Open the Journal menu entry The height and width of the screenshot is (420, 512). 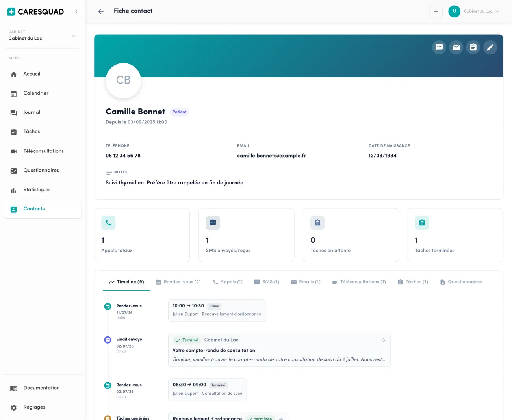(x=43, y=113)
